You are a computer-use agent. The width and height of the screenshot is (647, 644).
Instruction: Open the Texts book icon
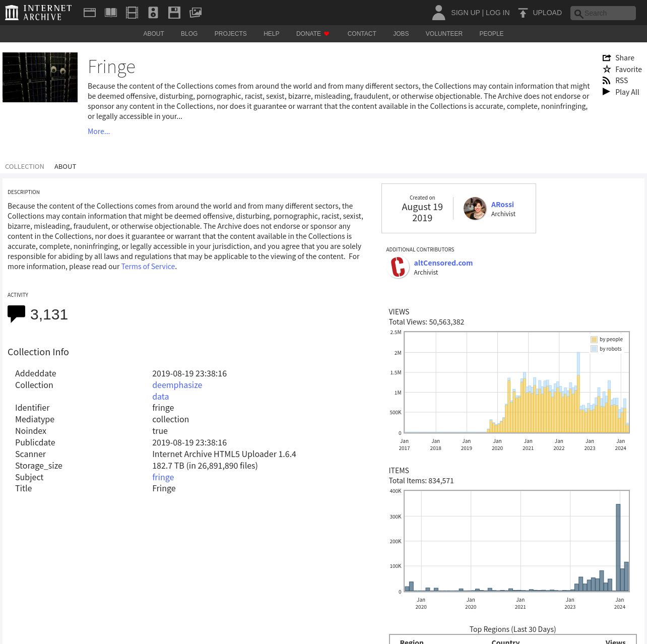pos(111,13)
